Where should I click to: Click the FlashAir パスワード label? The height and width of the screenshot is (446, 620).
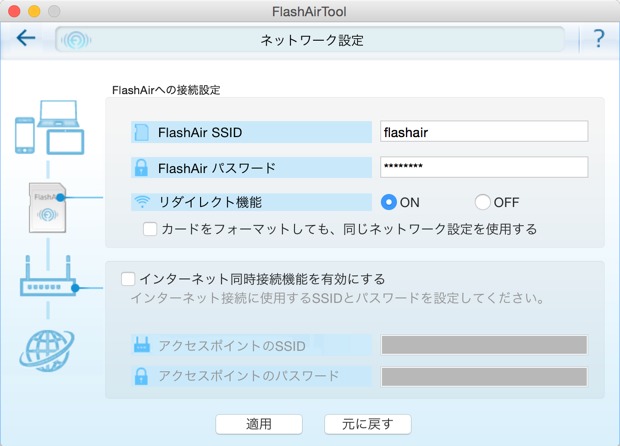coord(217,168)
